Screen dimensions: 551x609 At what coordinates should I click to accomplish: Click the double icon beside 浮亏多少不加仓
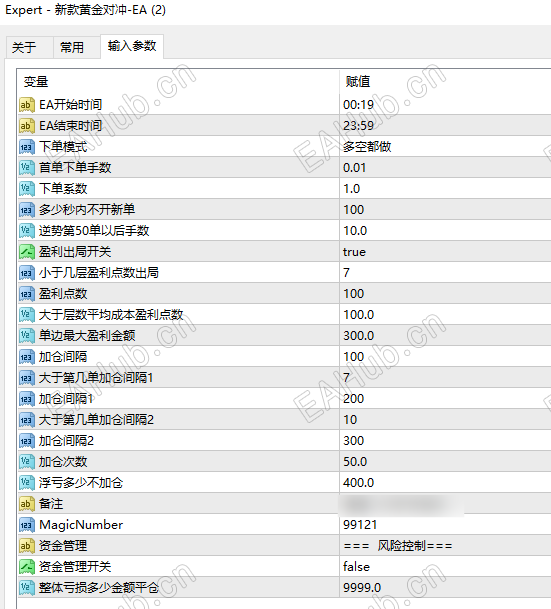pyautogui.click(x=26, y=482)
